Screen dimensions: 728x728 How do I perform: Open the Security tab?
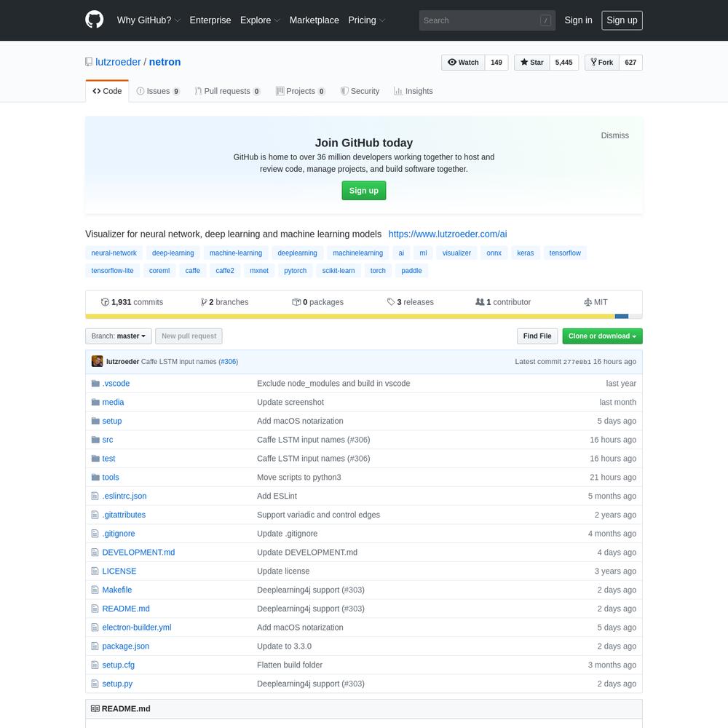[x=360, y=91]
